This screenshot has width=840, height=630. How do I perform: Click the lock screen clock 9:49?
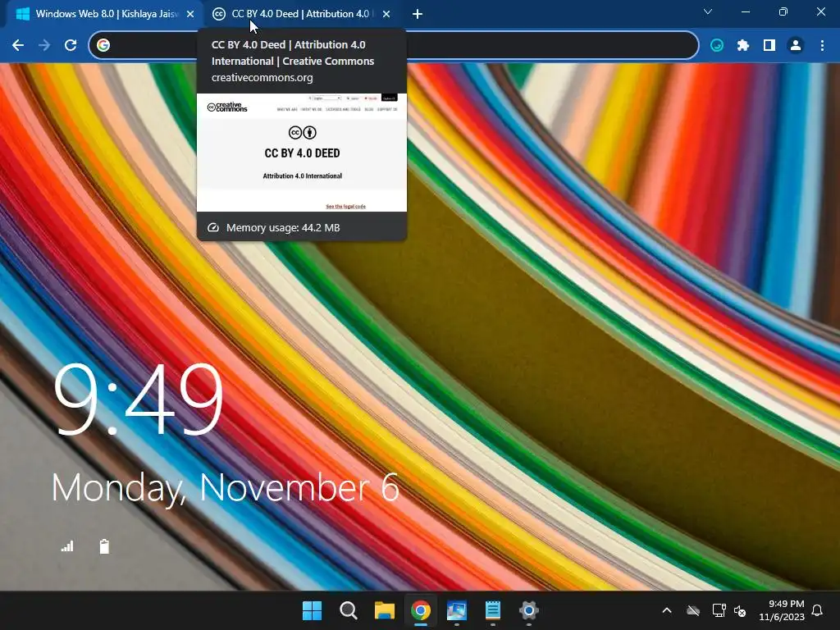(x=138, y=399)
